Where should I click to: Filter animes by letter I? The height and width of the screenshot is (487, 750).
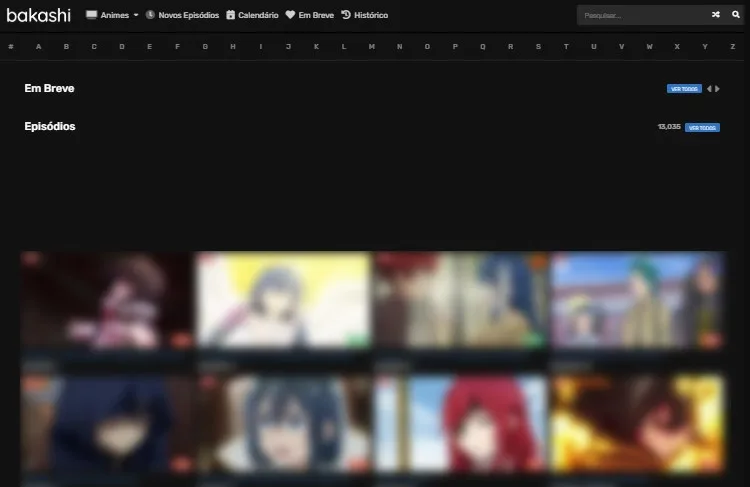pyautogui.click(x=260, y=46)
